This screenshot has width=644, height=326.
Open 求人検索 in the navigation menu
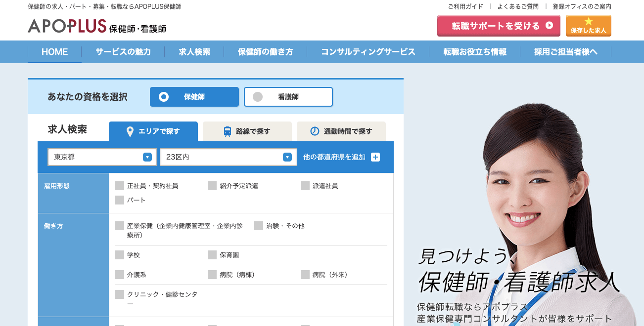click(x=194, y=52)
